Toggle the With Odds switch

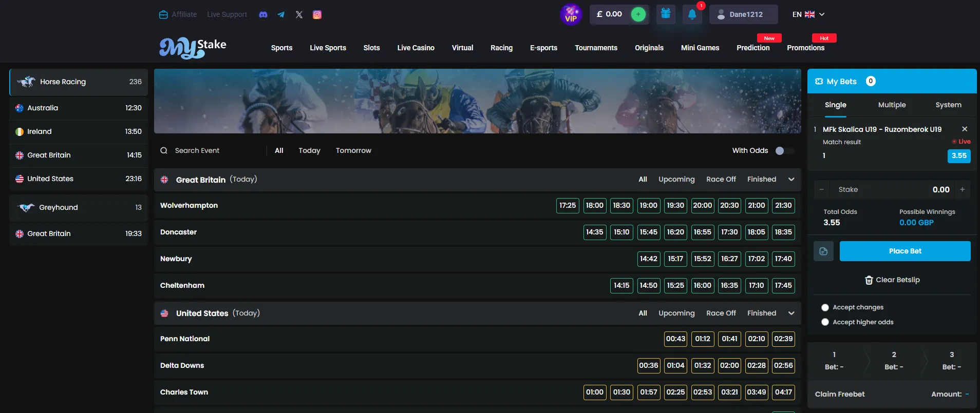pos(785,150)
